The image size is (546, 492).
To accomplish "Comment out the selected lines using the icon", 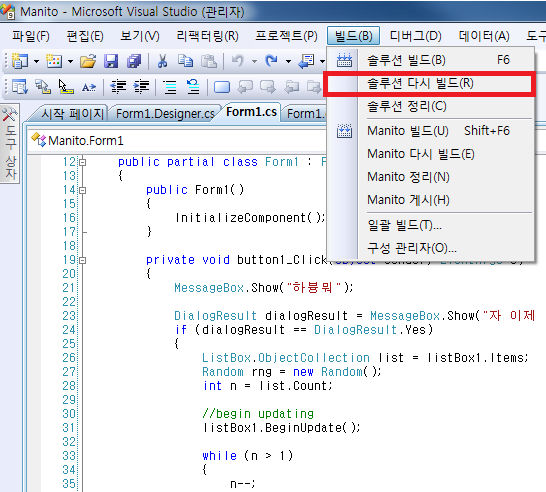I will (x=170, y=87).
